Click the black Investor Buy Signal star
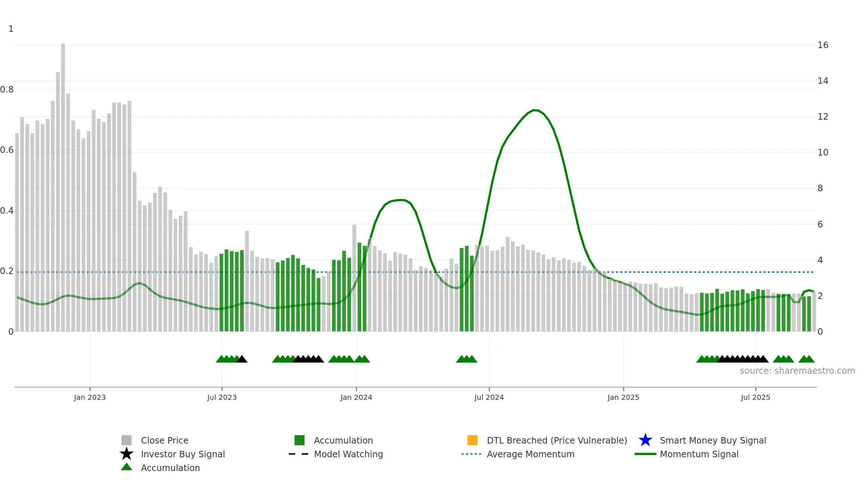The width and height of the screenshot is (868, 488). (127, 454)
